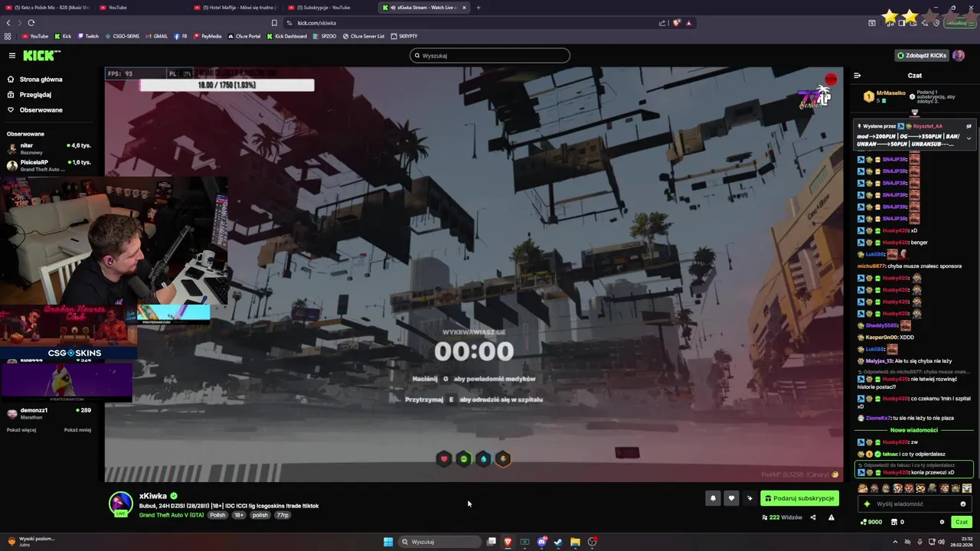
Task: Click the sparkle button beside follow
Action: (750, 498)
